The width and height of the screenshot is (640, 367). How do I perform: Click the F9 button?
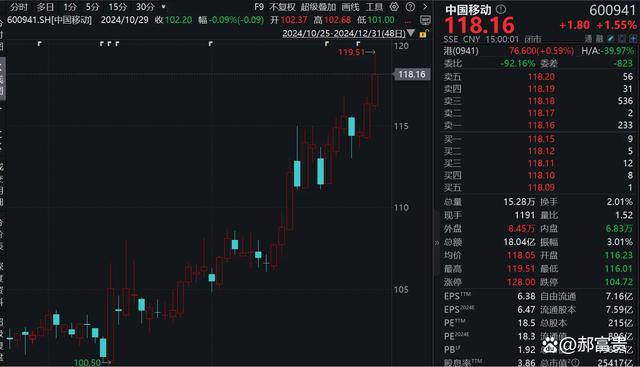[x=259, y=7]
